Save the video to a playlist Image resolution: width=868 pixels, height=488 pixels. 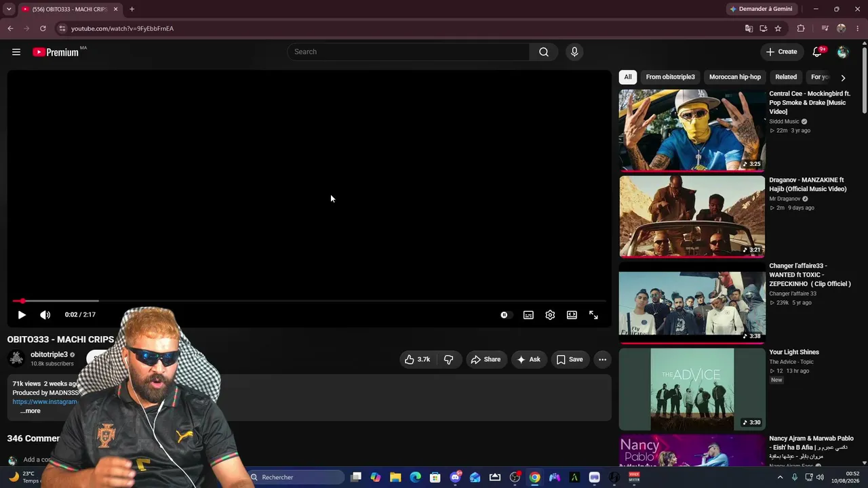point(570,360)
